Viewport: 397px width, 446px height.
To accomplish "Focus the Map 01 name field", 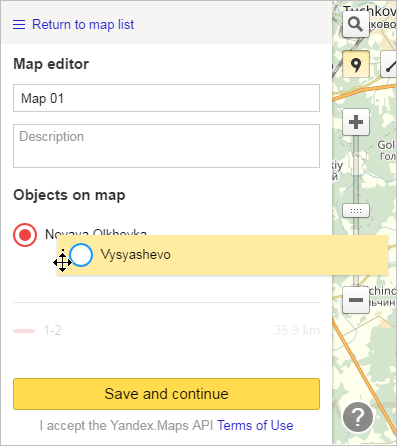I will pos(166,98).
